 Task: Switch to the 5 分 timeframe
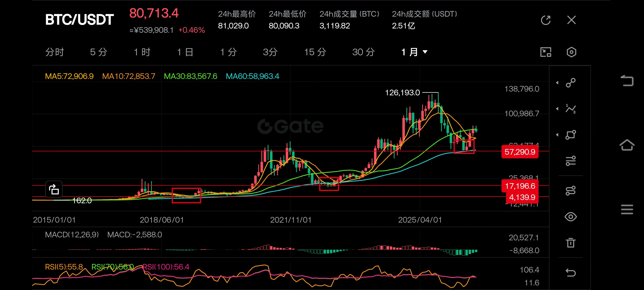coord(99,52)
